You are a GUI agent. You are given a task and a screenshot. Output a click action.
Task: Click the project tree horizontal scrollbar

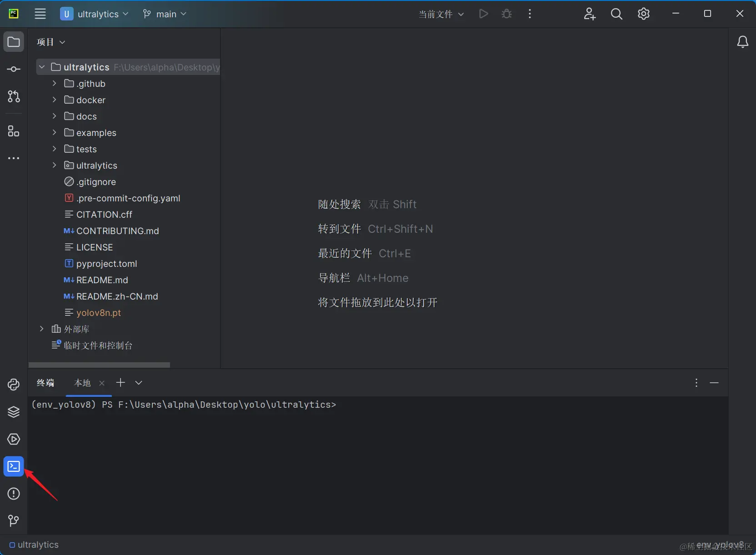99,365
